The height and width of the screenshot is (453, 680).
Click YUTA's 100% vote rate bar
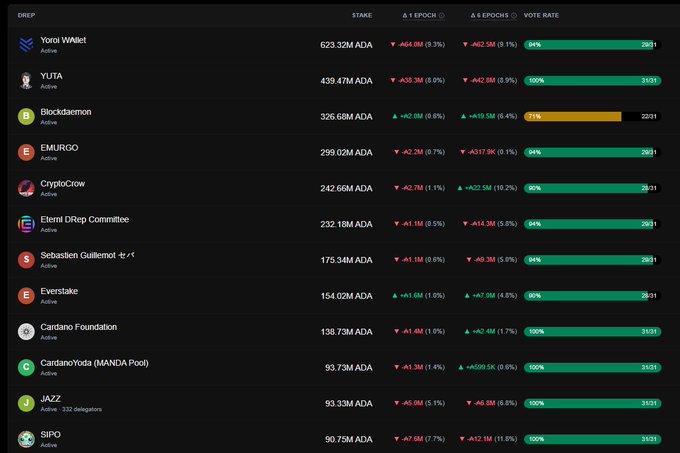(x=592, y=81)
